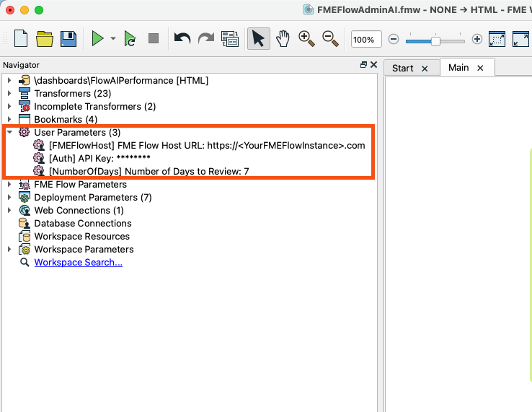Screen dimensions: 532x412
Task: Expand the Transformers (23) node
Action: [x=9, y=93]
